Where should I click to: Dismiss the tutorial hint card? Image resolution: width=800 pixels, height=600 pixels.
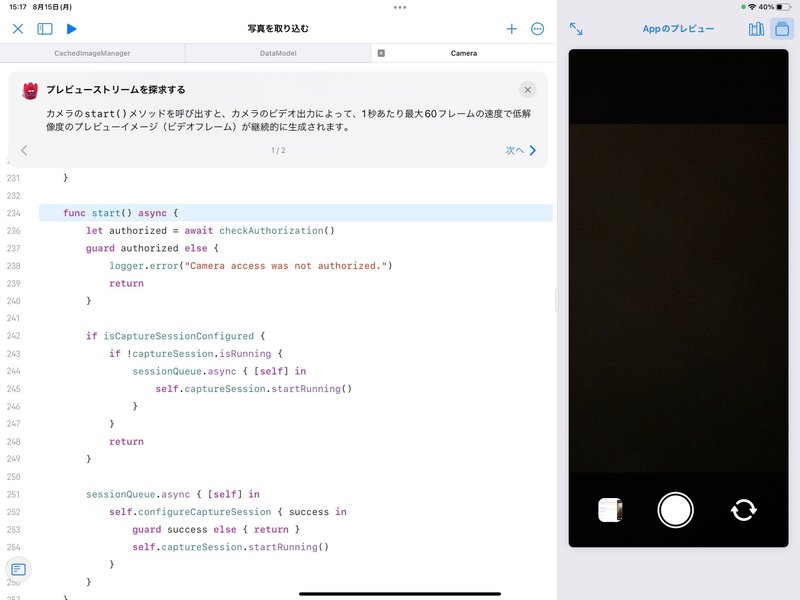(528, 90)
